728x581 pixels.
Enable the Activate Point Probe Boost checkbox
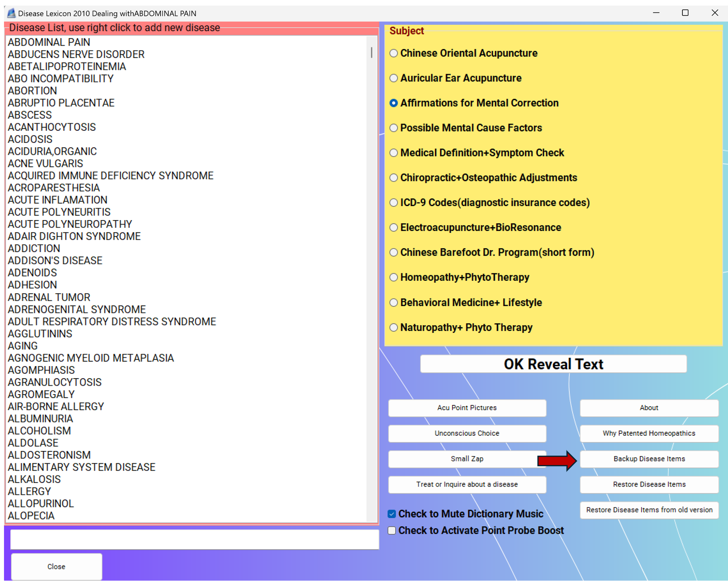pyautogui.click(x=392, y=531)
